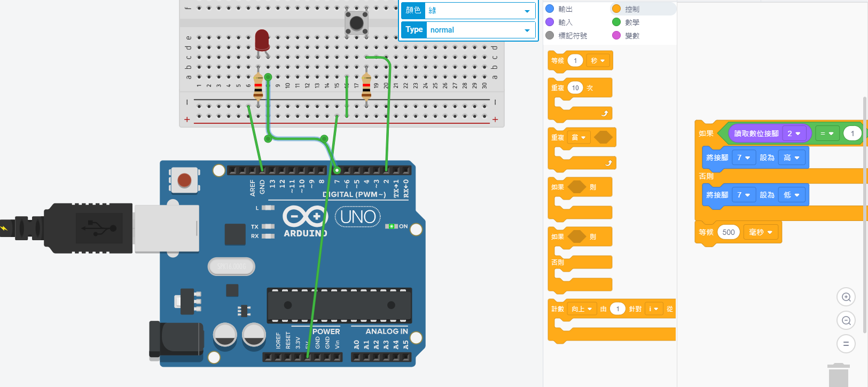
Task: Click the purple 輸入 category color circle
Action: tap(550, 22)
